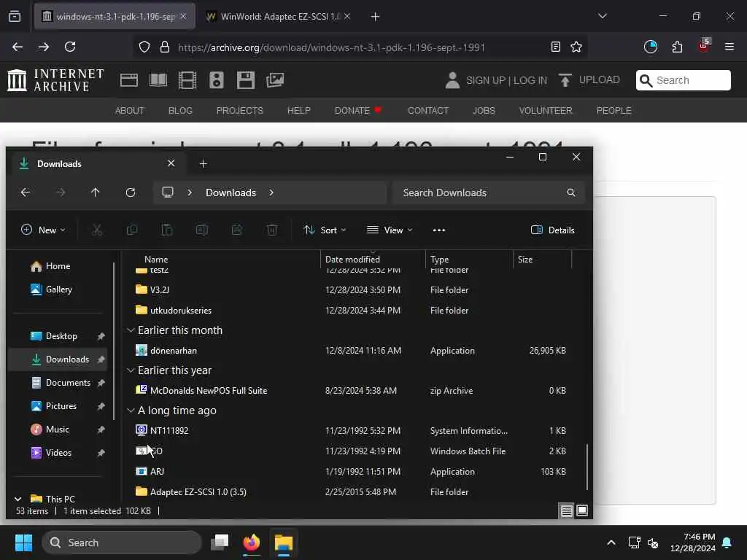747x560 pixels.
Task: Click the Share icon in Explorer toolbar
Action: [x=237, y=230]
